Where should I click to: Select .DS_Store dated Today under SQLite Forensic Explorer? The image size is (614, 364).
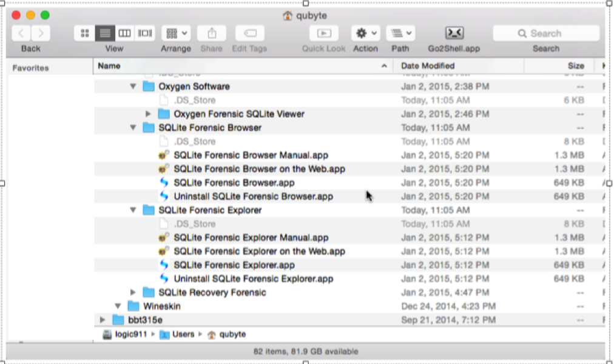[195, 224]
